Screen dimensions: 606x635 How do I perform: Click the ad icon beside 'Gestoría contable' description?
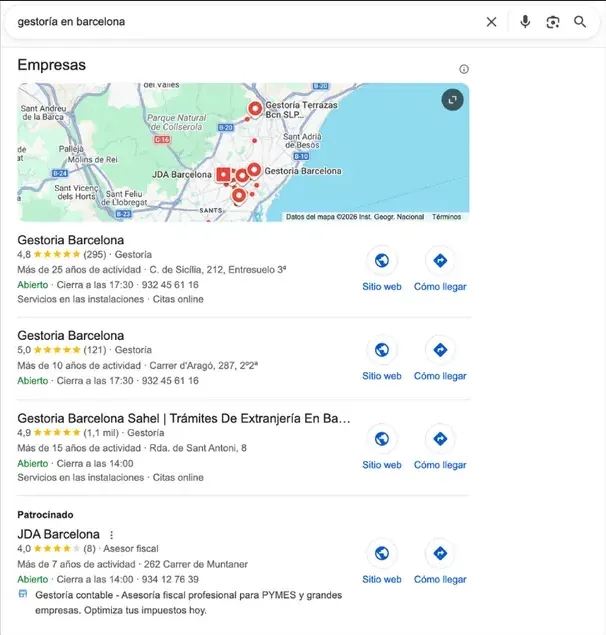click(x=23, y=594)
